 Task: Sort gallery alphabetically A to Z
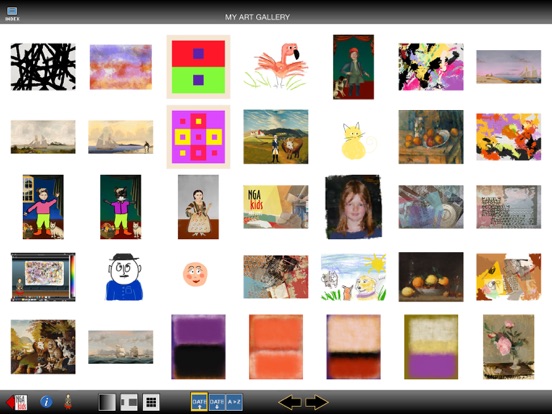234,402
